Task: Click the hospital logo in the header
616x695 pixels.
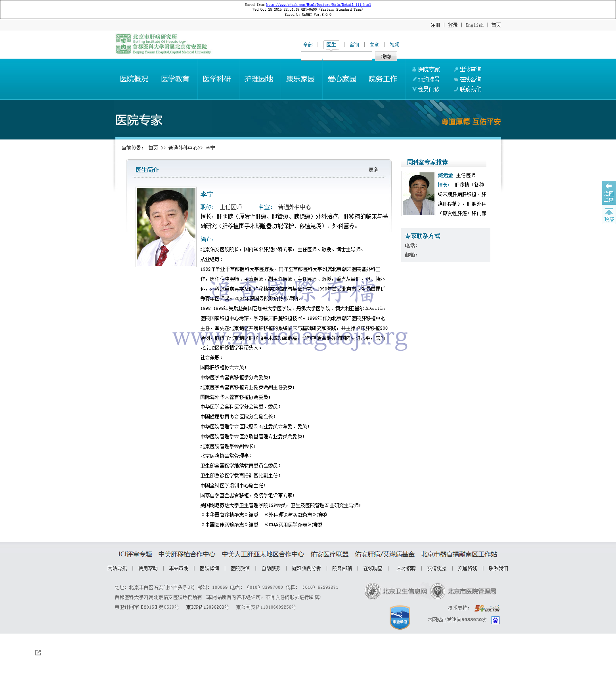Action: point(163,44)
